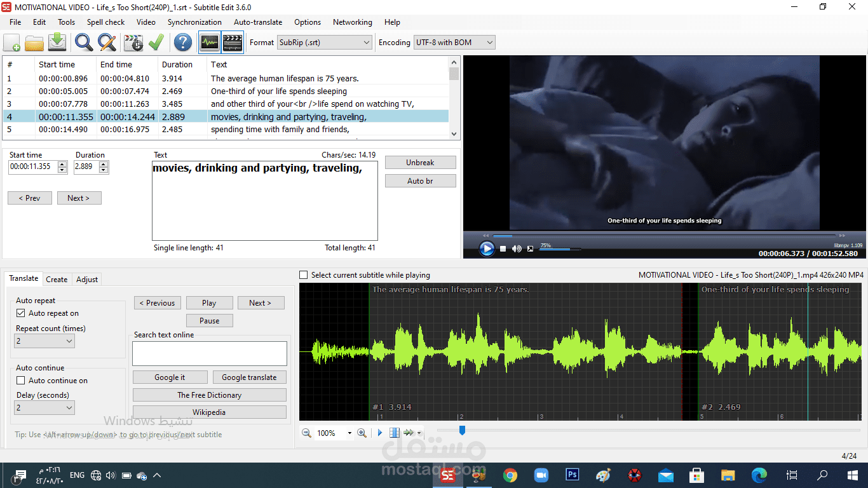Image resolution: width=868 pixels, height=488 pixels.
Task: Save the subtitle with download-arrow icon
Action: point(57,43)
